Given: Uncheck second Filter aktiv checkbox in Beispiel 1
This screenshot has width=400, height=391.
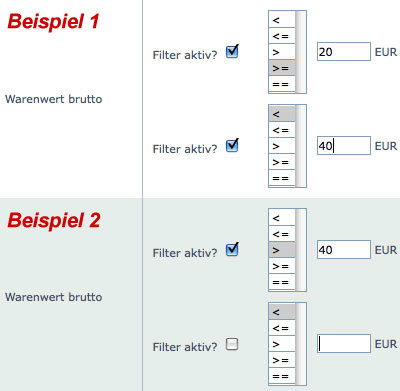Looking at the screenshot, I should click(232, 146).
